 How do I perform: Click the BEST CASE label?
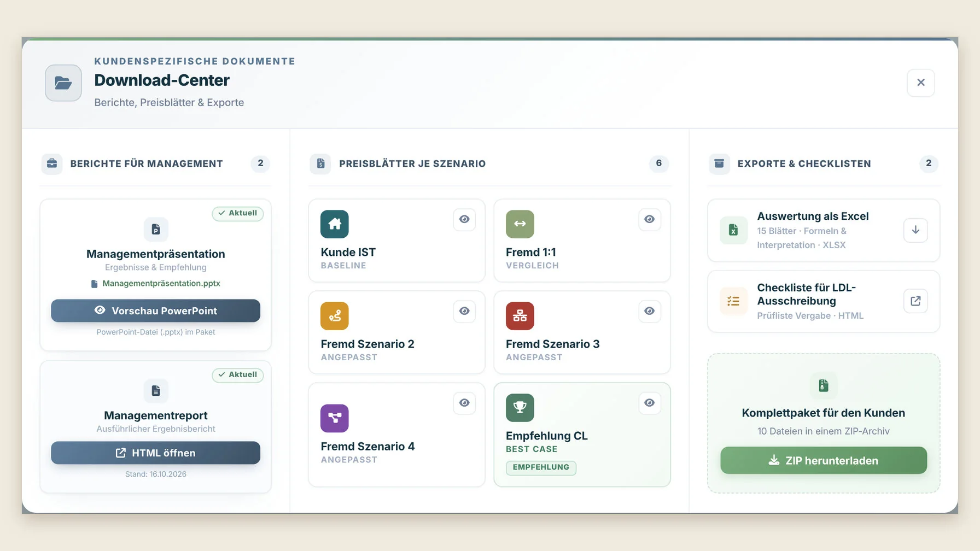point(532,449)
